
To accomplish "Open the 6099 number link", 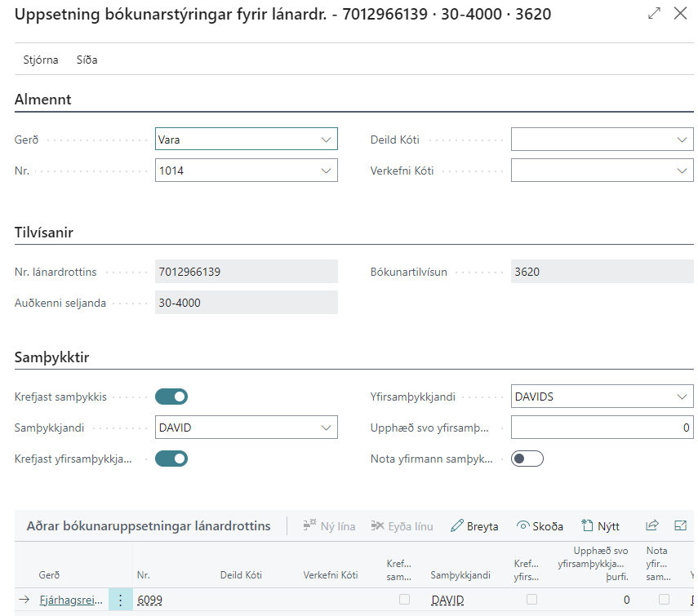I will tap(149, 600).
